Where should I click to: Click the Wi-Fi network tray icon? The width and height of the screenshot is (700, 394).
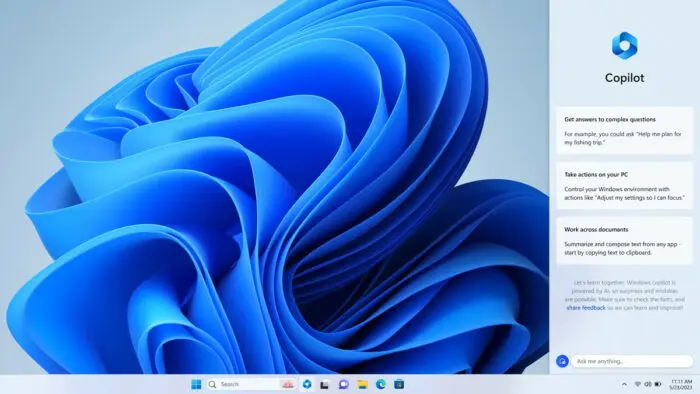[638, 384]
